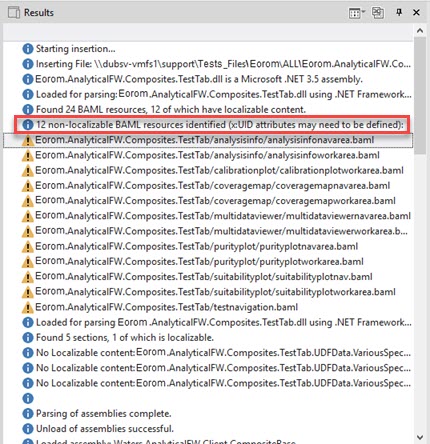Open the view options dropdown in Results header

[357, 13]
